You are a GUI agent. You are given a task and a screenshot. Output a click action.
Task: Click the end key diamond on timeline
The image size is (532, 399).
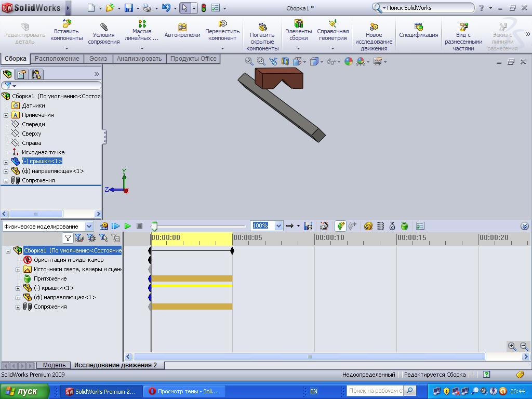point(232,250)
